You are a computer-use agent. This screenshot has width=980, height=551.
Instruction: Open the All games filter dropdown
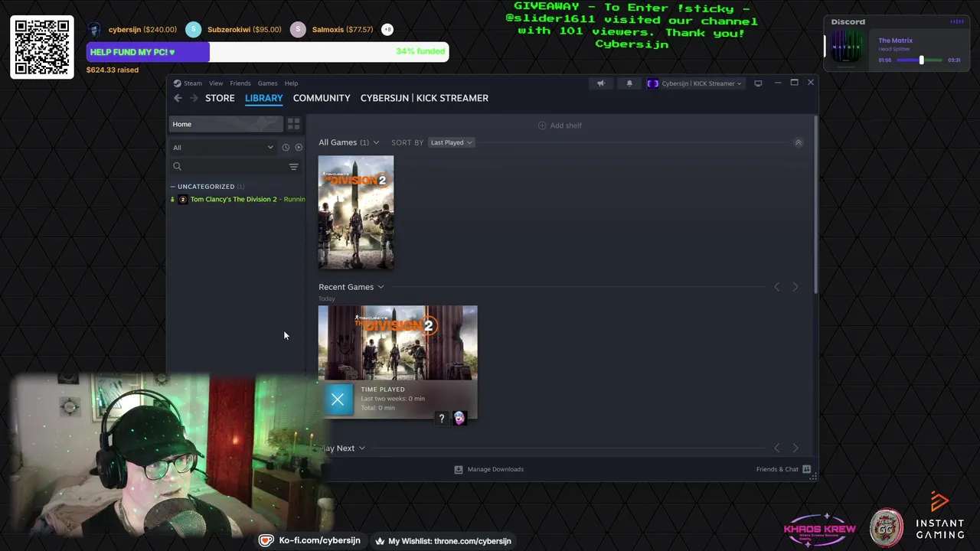223,148
